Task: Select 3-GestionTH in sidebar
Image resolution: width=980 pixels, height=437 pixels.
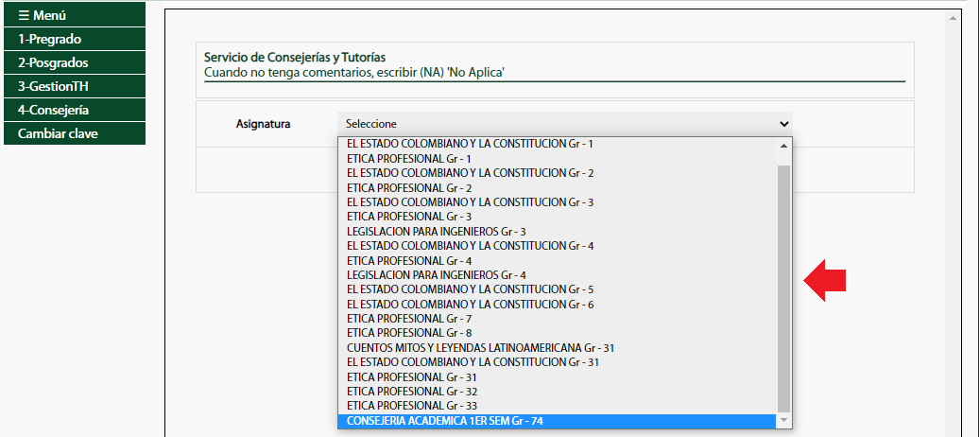Action: click(75, 86)
